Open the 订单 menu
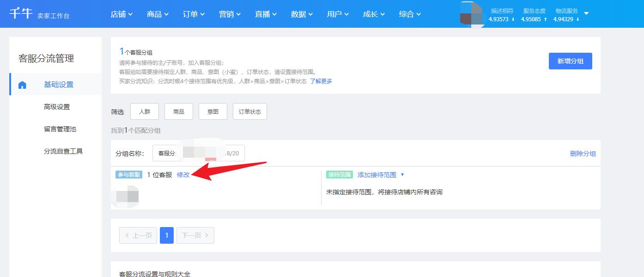 pos(193,14)
